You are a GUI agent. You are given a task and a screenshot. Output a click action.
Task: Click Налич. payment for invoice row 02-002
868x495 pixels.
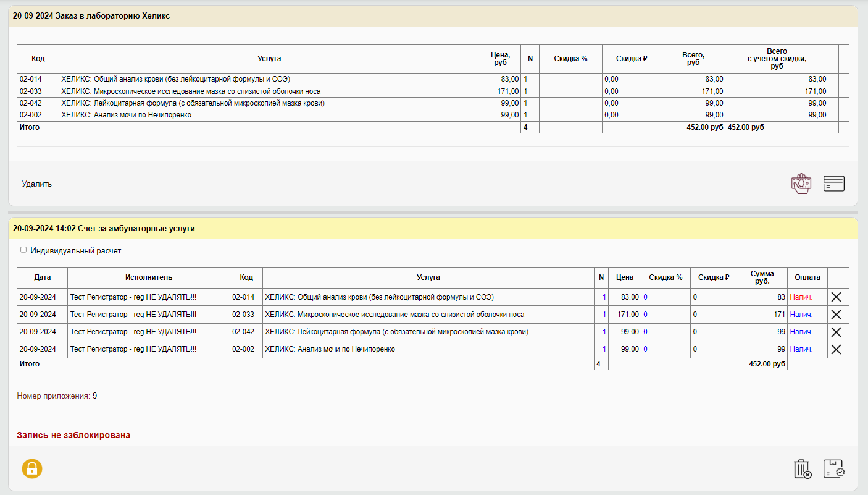(801, 349)
